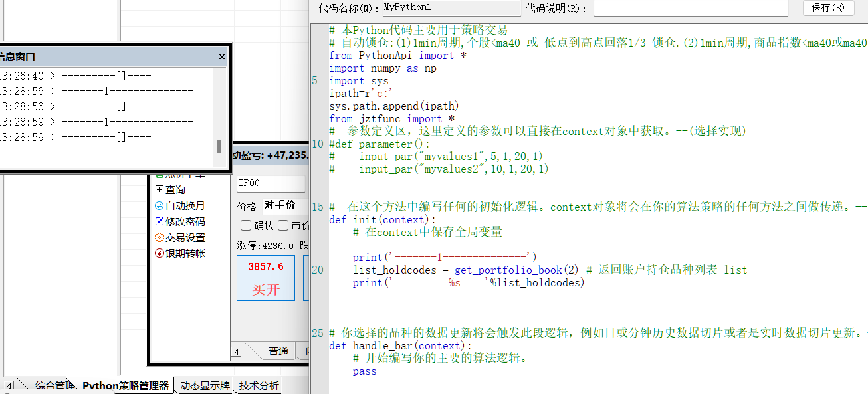This screenshot has height=394, width=868.
Task: Click the 涨停:4236.0 limit price text
Action: click(x=266, y=245)
